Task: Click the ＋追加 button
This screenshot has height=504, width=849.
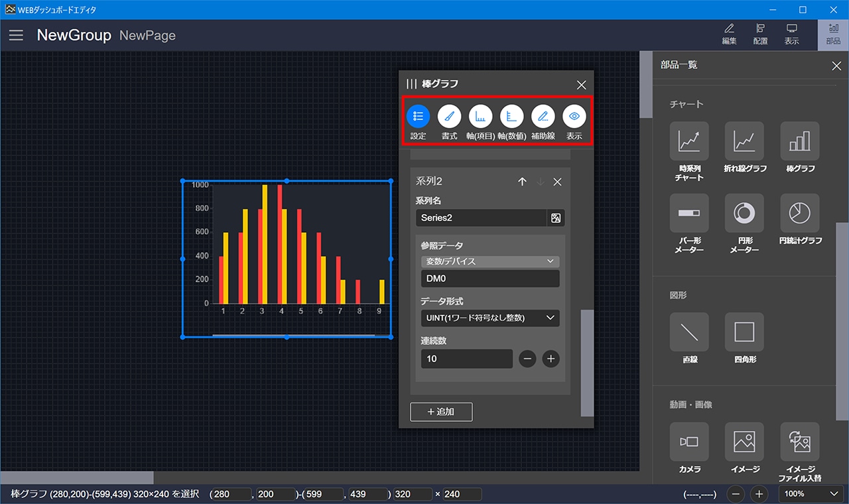Action: tap(441, 412)
